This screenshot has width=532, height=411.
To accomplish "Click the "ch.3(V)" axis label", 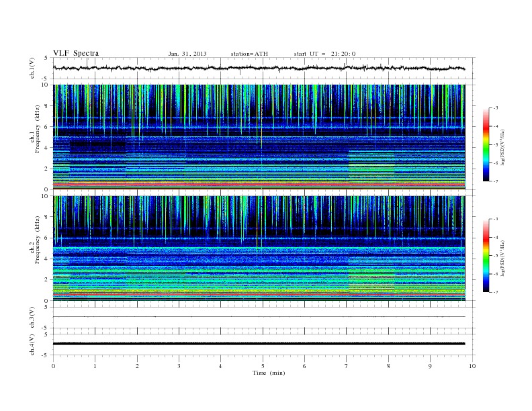I will click(32, 317).
